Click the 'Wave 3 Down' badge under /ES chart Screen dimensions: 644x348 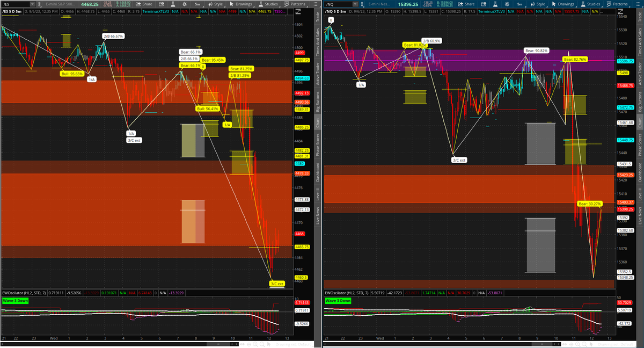tap(15, 301)
